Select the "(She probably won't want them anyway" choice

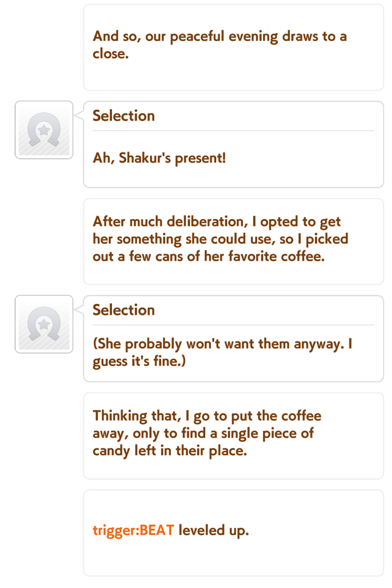point(222,353)
